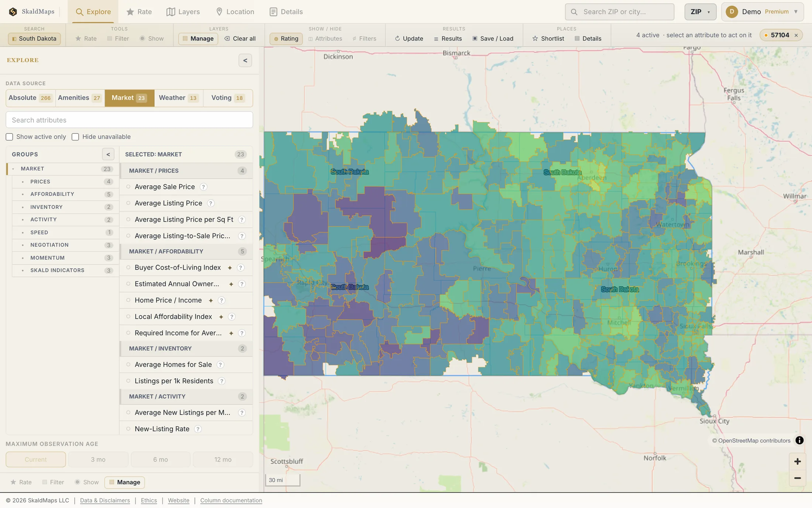Select the SKALD INDICATORS subgroup

(x=65, y=270)
